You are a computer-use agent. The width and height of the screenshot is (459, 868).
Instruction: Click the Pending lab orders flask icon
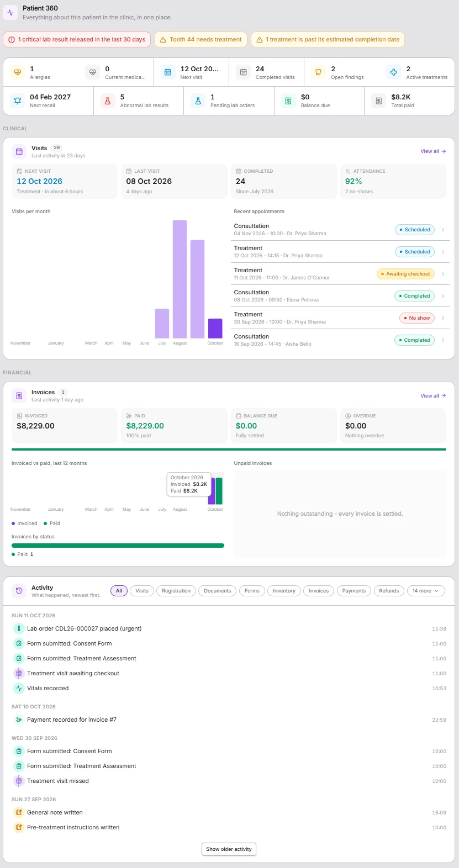coord(198,100)
